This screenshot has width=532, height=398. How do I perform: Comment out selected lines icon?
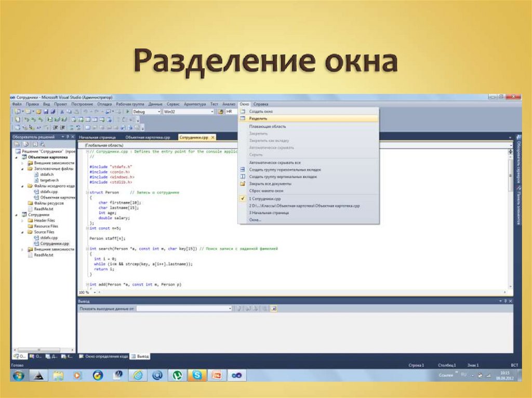(72, 128)
